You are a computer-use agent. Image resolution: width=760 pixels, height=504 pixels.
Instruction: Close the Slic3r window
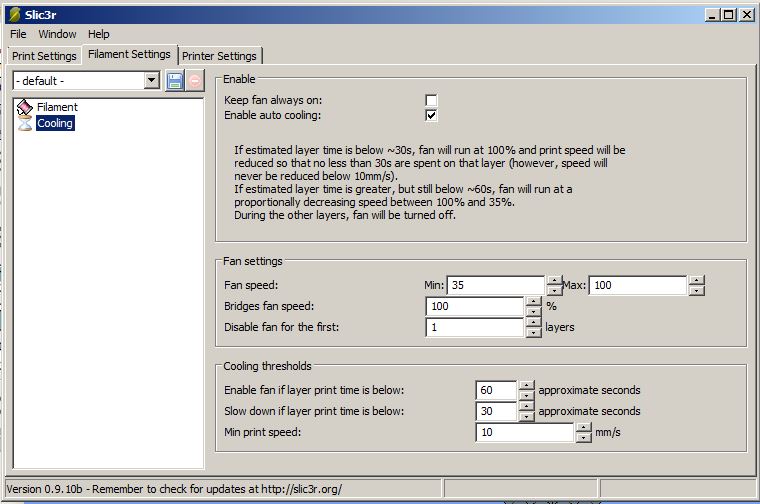point(747,15)
